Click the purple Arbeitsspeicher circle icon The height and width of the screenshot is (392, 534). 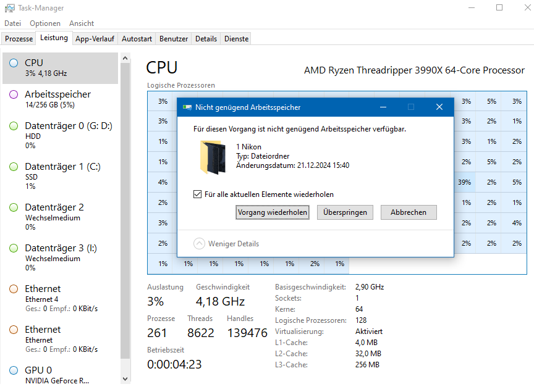pos(14,94)
